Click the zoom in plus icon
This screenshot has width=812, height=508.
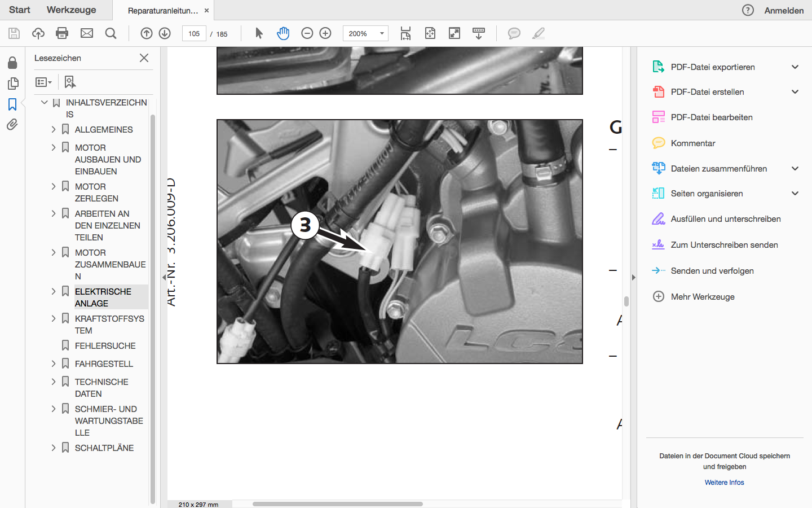(x=325, y=33)
